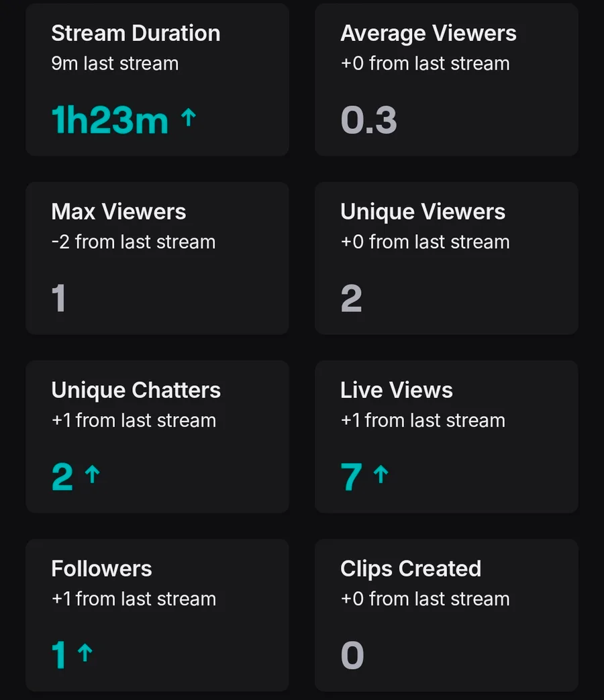The image size is (604, 700).
Task: Click the Unique Chatters heading
Action: [x=136, y=391]
